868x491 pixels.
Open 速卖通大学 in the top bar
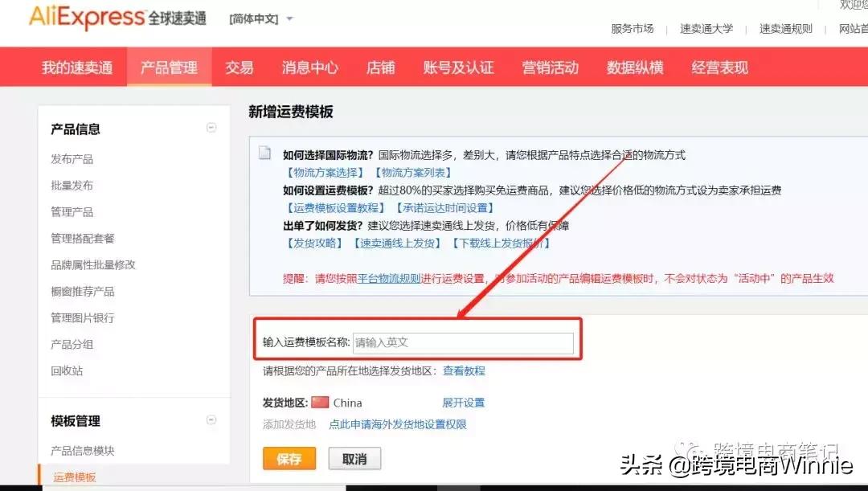[x=706, y=29]
